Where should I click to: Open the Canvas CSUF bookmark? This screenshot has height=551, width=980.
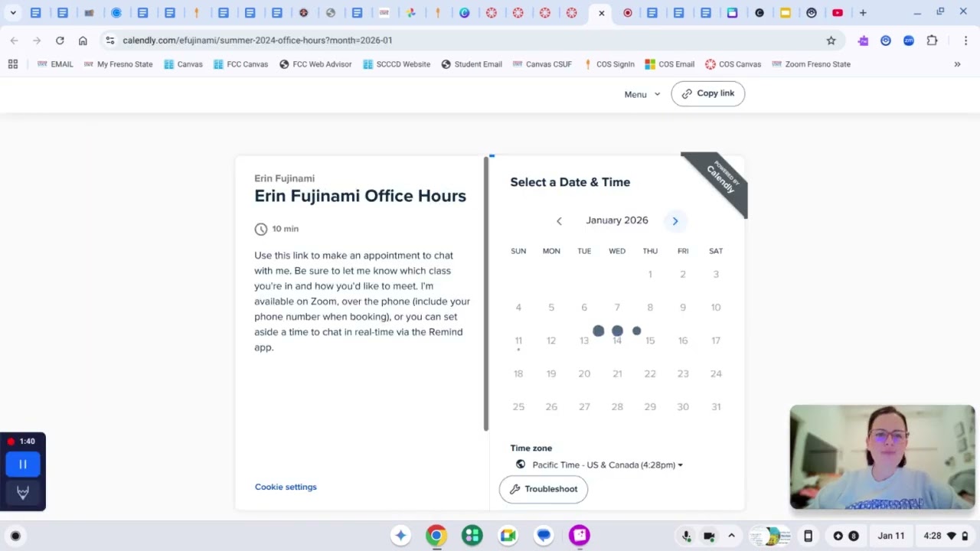coord(542,64)
